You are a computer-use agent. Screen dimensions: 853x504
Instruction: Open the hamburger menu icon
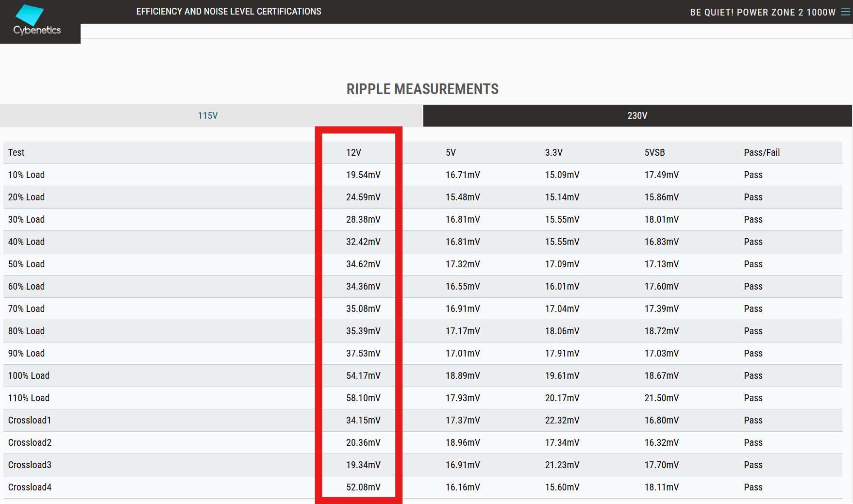coord(845,12)
